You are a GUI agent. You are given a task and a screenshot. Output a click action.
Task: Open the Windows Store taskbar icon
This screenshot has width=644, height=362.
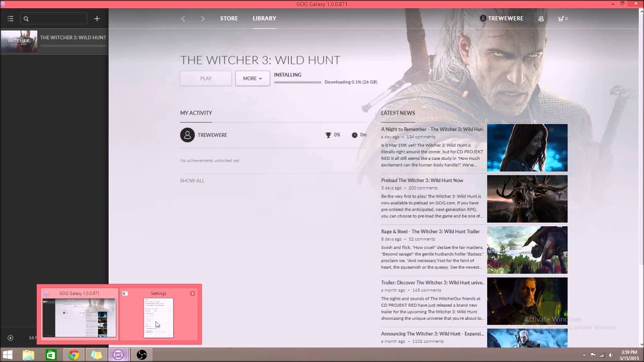coord(51,355)
